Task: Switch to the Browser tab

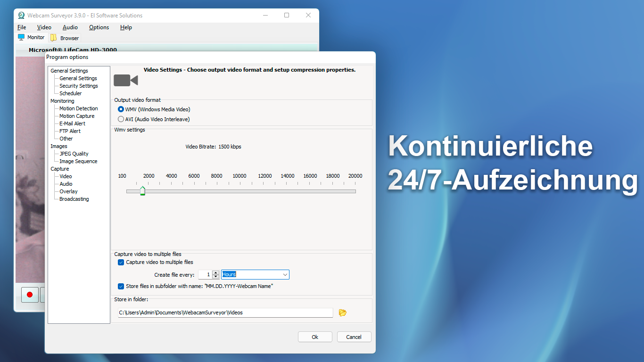Action: coord(65,38)
